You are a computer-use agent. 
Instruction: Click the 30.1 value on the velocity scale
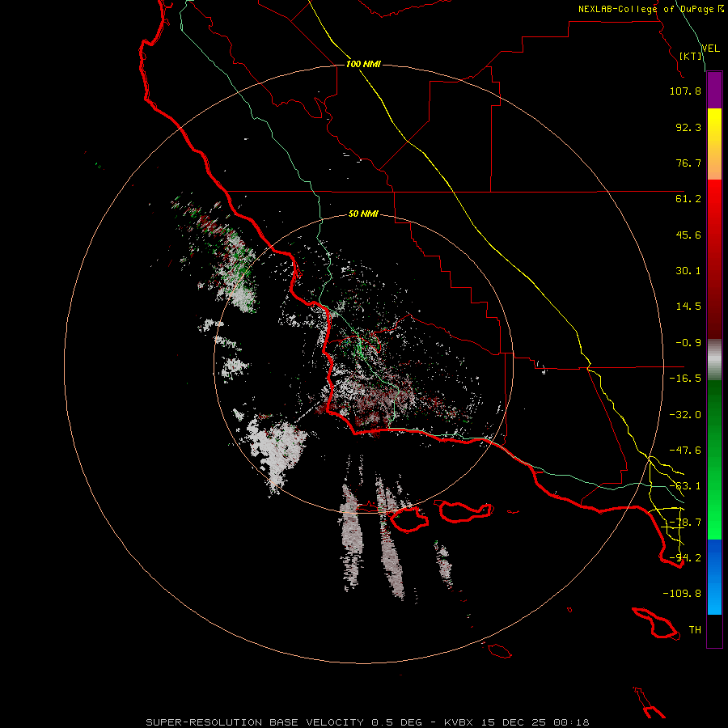click(x=688, y=271)
